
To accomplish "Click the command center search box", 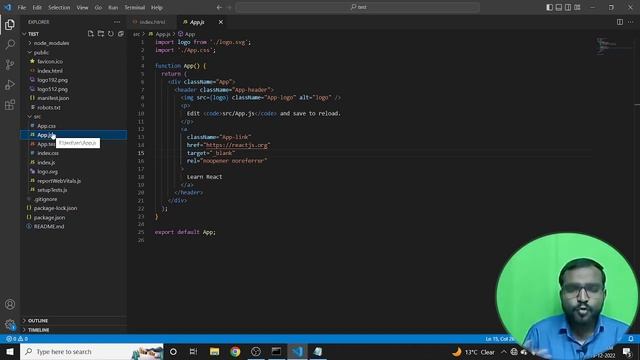I will coord(358,7).
